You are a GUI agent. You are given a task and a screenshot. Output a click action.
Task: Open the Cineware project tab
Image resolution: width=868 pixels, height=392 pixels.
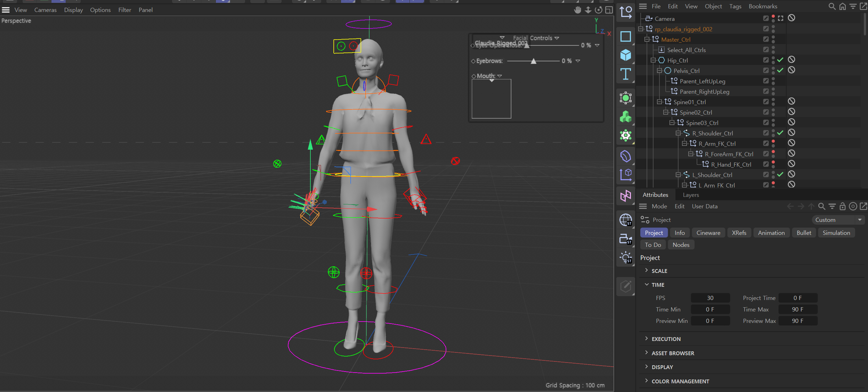click(x=708, y=233)
